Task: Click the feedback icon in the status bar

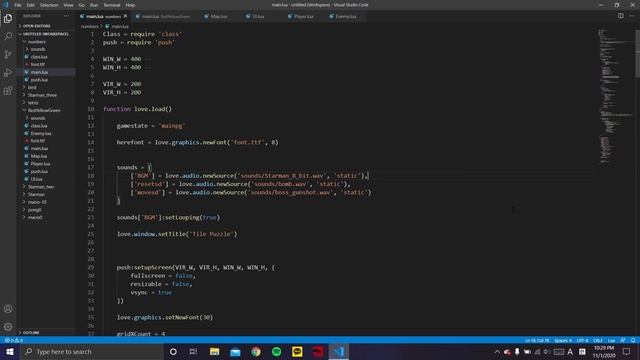Action: point(623,340)
